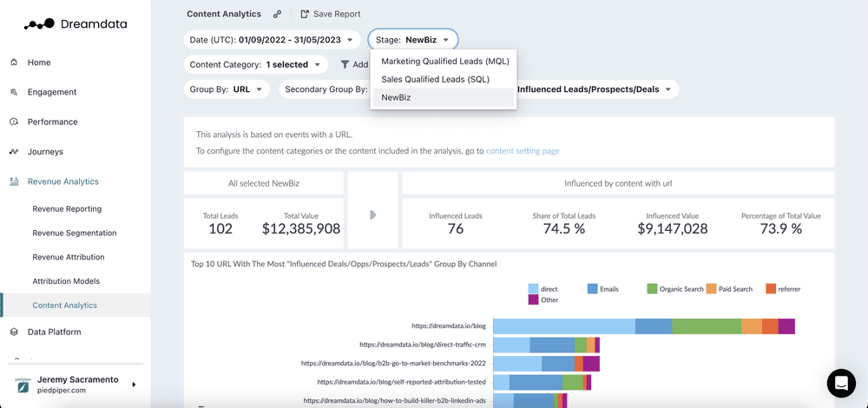Go to Home in sidebar
The image size is (868, 408).
click(x=39, y=63)
